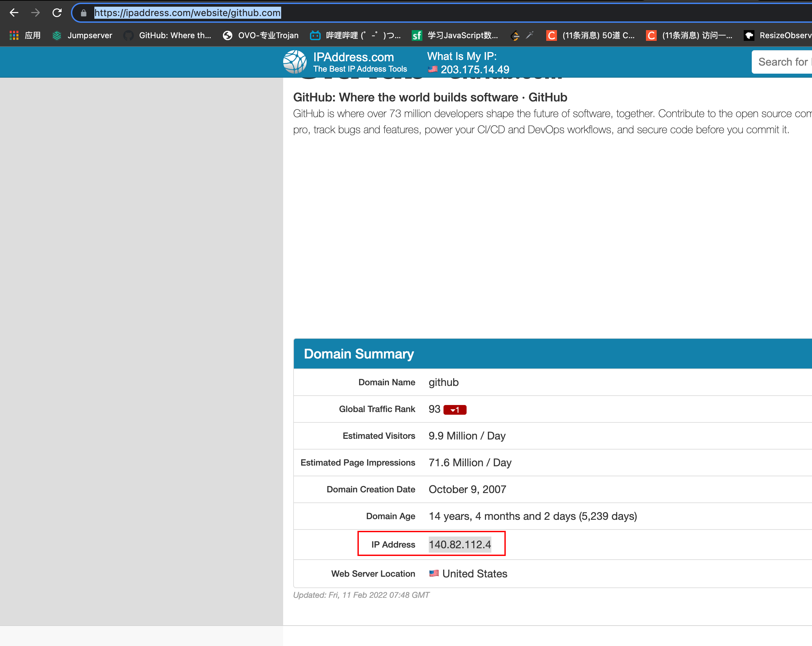Click the browser forward navigation arrow

36,12
